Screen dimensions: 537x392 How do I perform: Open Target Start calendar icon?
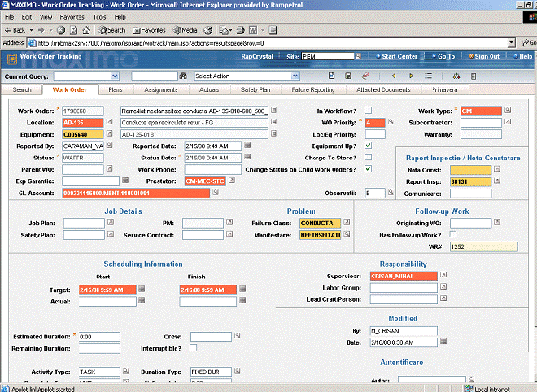coord(142,289)
